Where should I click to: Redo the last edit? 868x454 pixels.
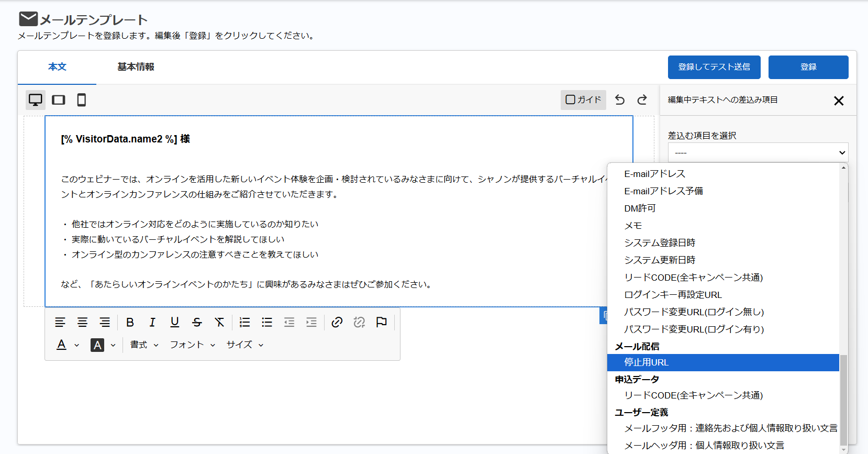(642, 100)
